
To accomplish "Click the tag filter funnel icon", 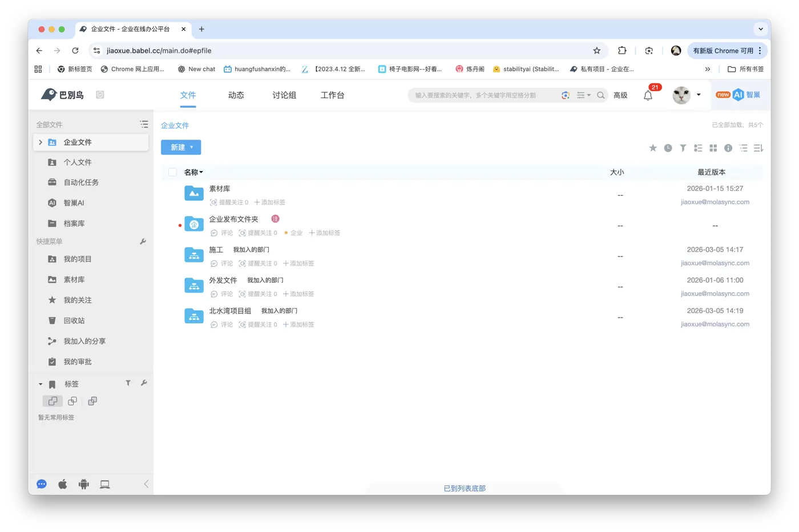I will [128, 383].
